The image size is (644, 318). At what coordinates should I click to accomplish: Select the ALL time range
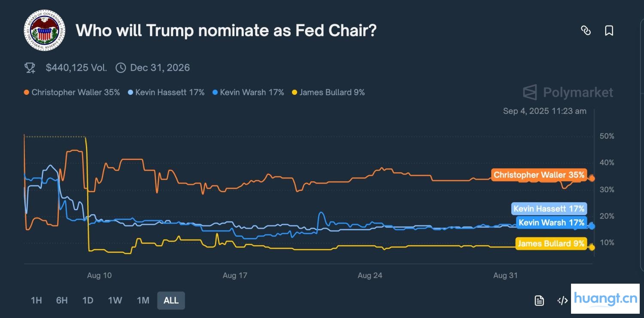click(171, 300)
